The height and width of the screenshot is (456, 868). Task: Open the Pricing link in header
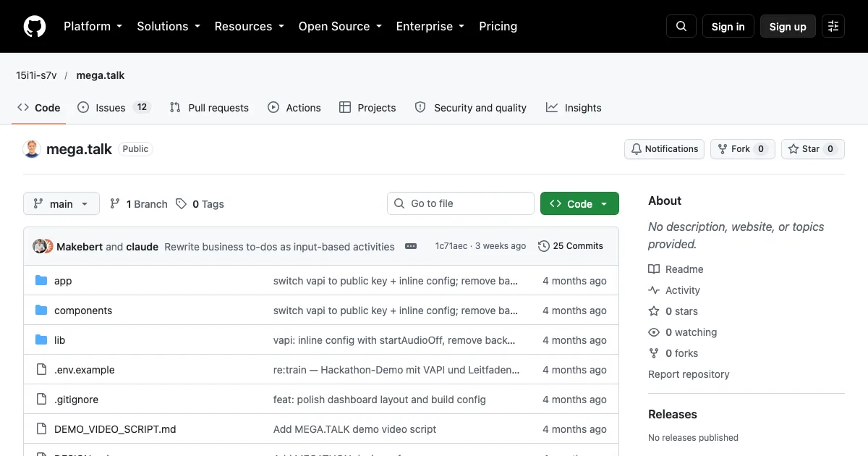(498, 26)
